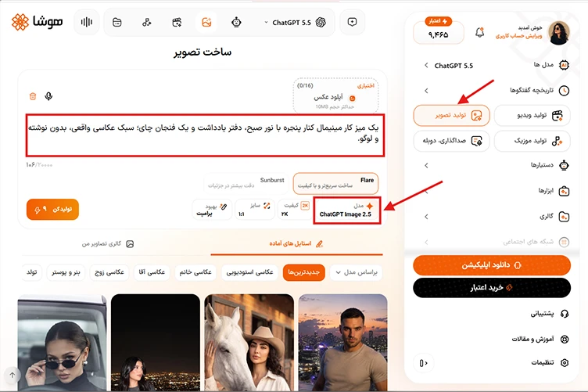Click تولید تصویر button in sidebar
The height and width of the screenshot is (392, 588).
[x=451, y=115]
